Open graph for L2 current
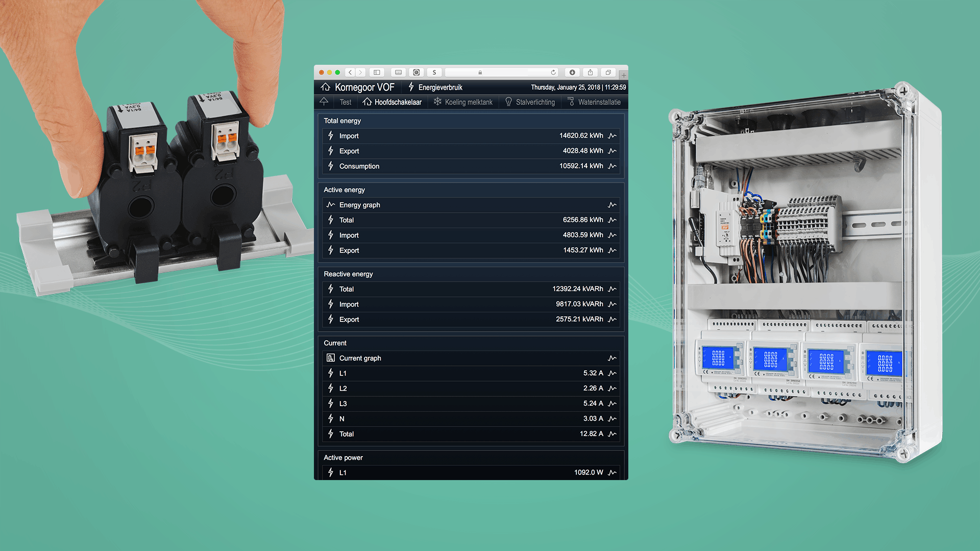The height and width of the screenshot is (551, 980). click(x=612, y=388)
